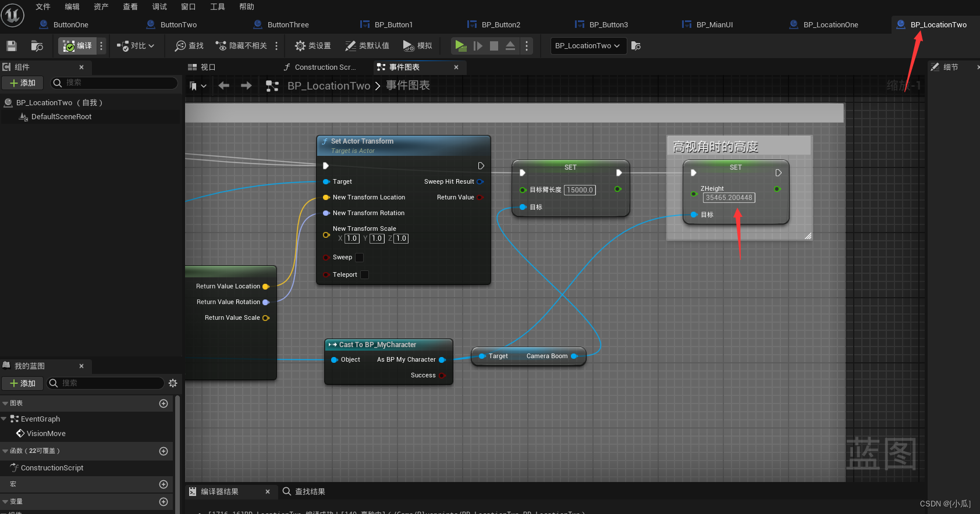The image size is (980, 514).
Task: Click the Compile (编译) button
Action: pos(77,46)
